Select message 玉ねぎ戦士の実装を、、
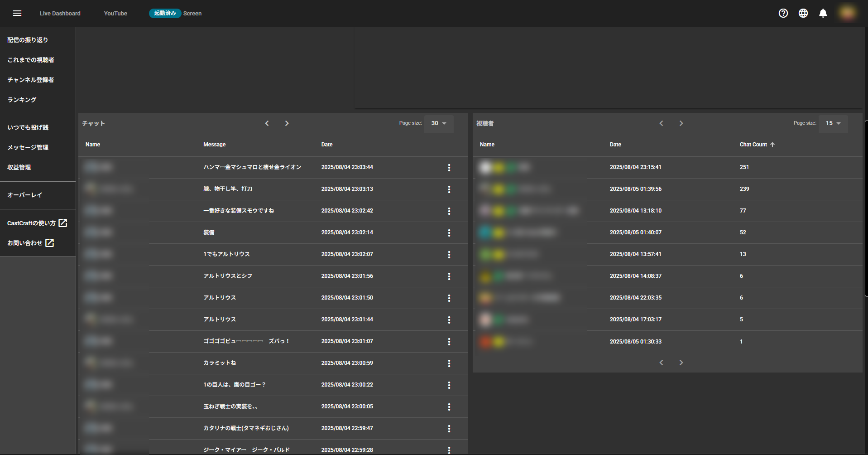The width and height of the screenshot is (868, 455). click(x=230, y=407)
